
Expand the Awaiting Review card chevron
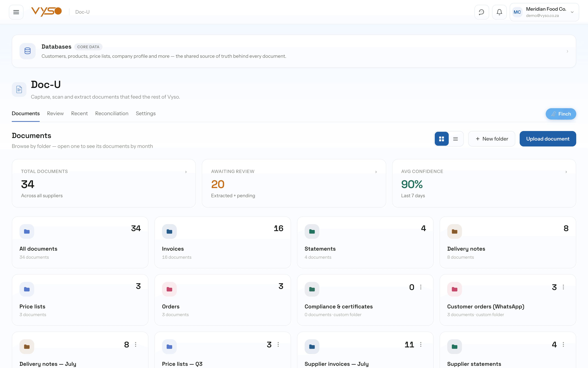point(376,172)
